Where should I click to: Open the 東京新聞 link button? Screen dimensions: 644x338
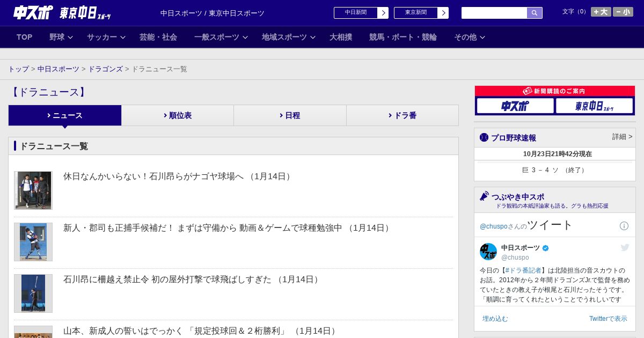point(421,13)
